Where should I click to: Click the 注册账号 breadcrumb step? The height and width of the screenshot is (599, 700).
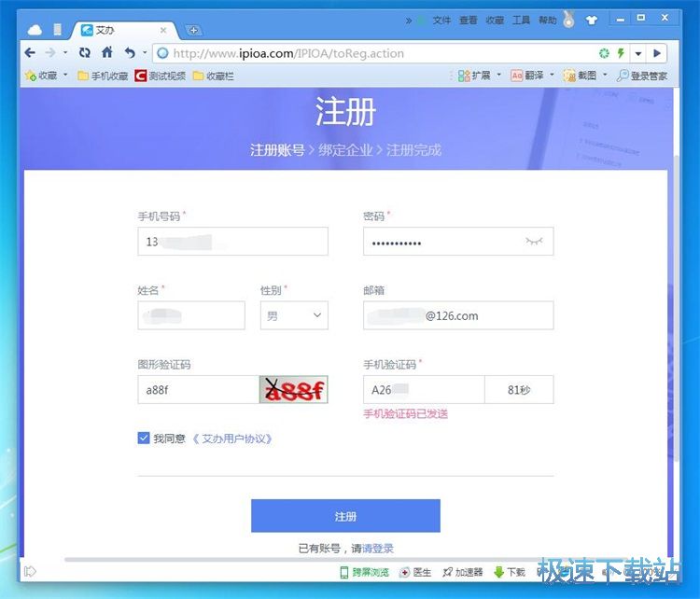point(277,150)
